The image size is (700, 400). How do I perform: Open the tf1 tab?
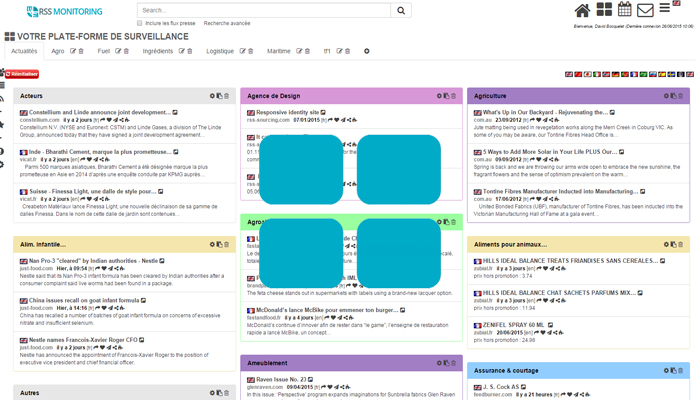tap(327, 51)
